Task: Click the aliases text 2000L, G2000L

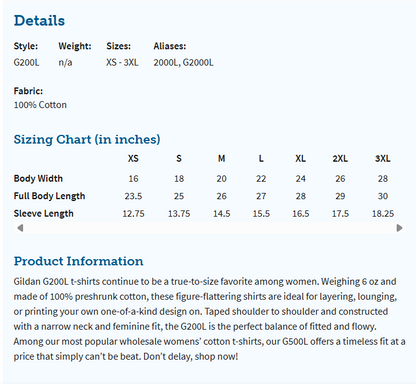Action: coord(183,62)
